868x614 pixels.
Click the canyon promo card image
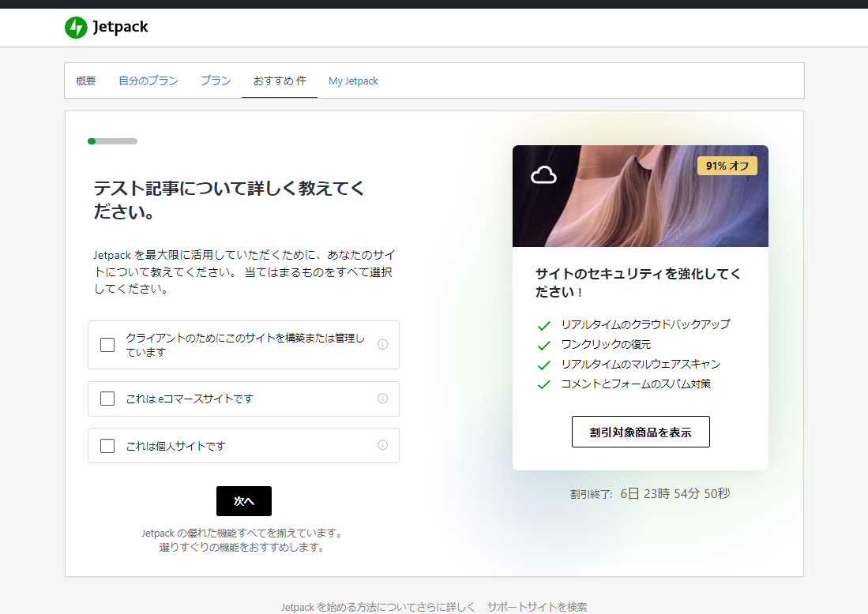click(x=641, y=197)
